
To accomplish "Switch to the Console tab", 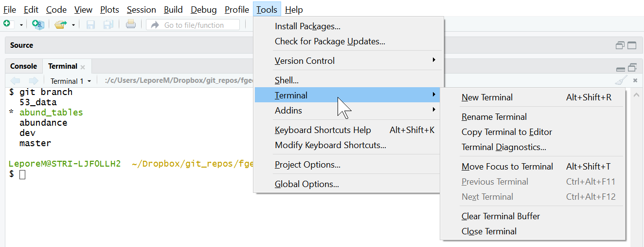I will 23,66.
